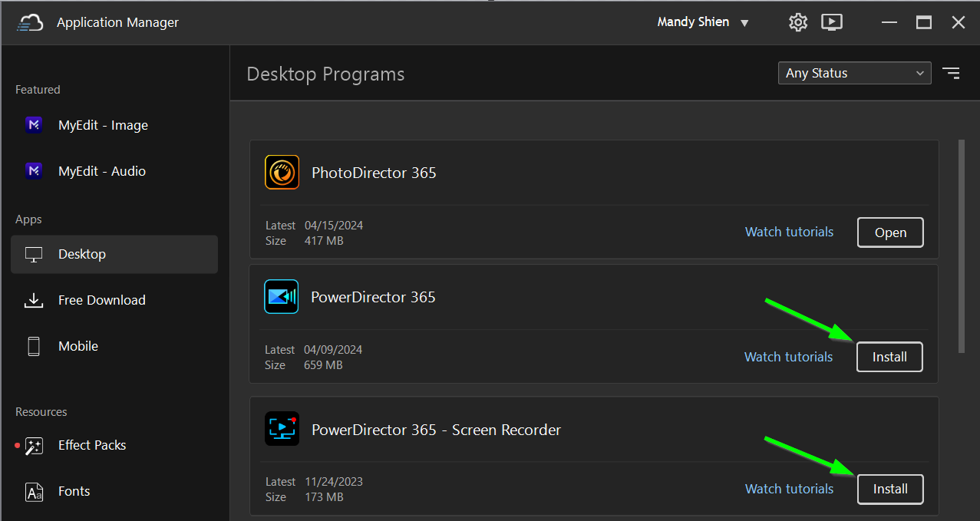Click the Application Manager cloud logo
The image size is (980, 521).
[30, 23]
